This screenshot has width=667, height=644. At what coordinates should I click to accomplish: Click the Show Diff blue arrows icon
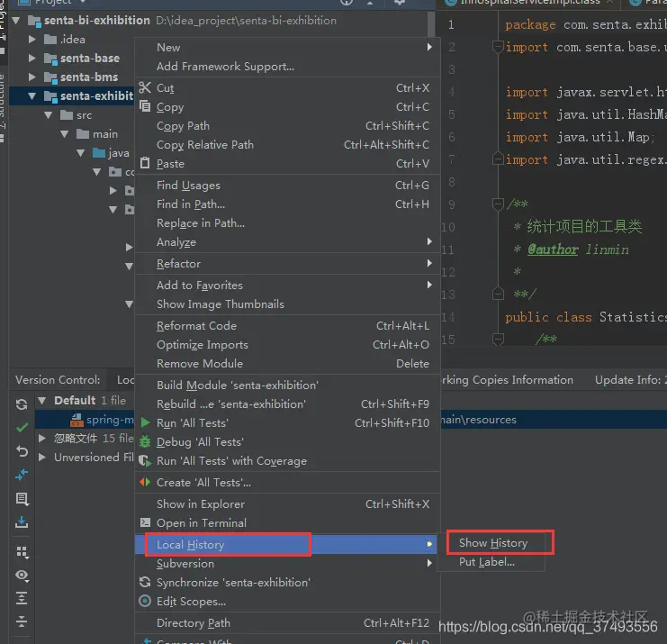tap(22, 474)
